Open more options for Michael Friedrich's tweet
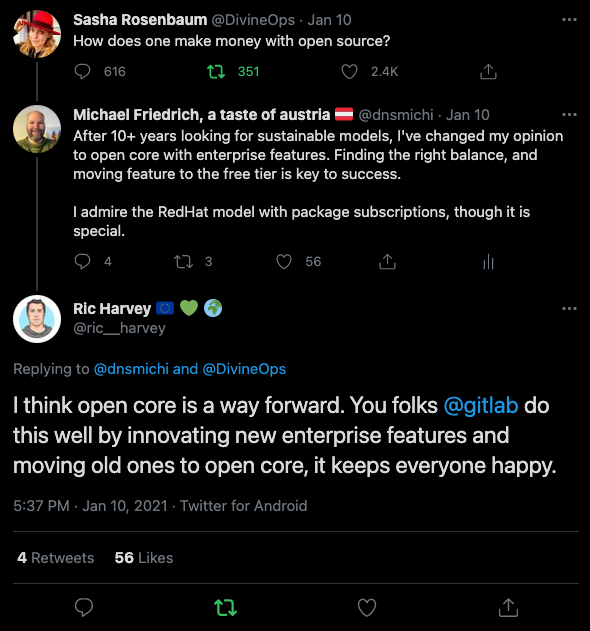 tap(569, 115)
